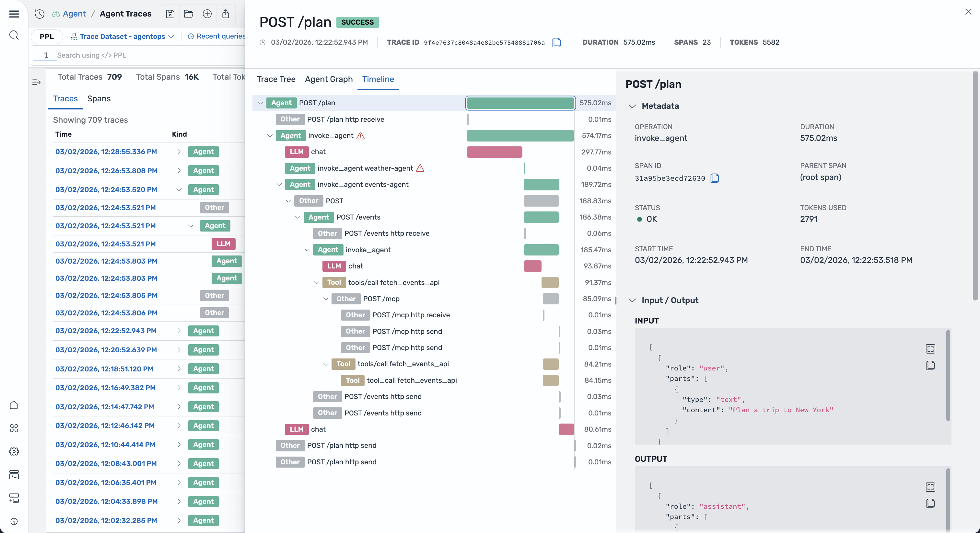Expand the trace row at 12:28:55.336 PM

179,152
